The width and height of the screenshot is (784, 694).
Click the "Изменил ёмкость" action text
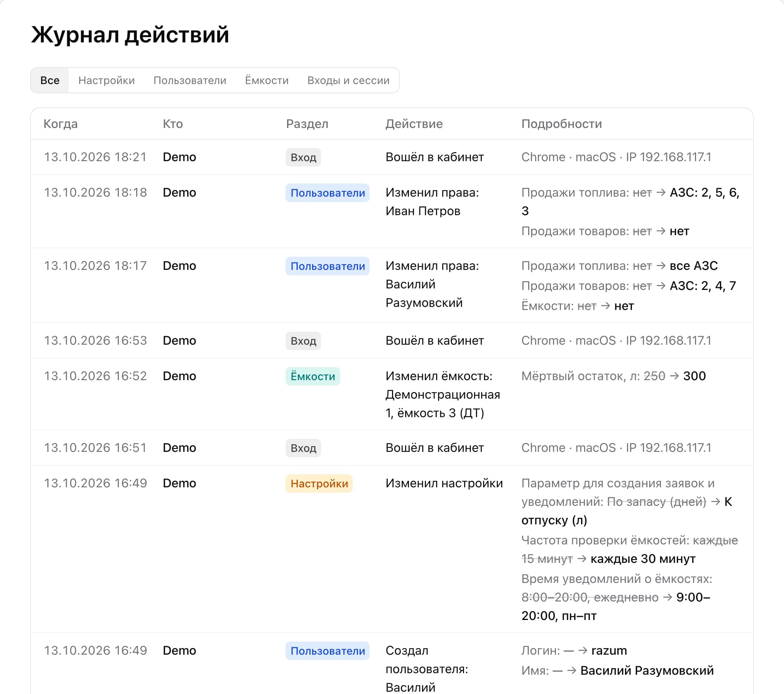pos(443,394)
